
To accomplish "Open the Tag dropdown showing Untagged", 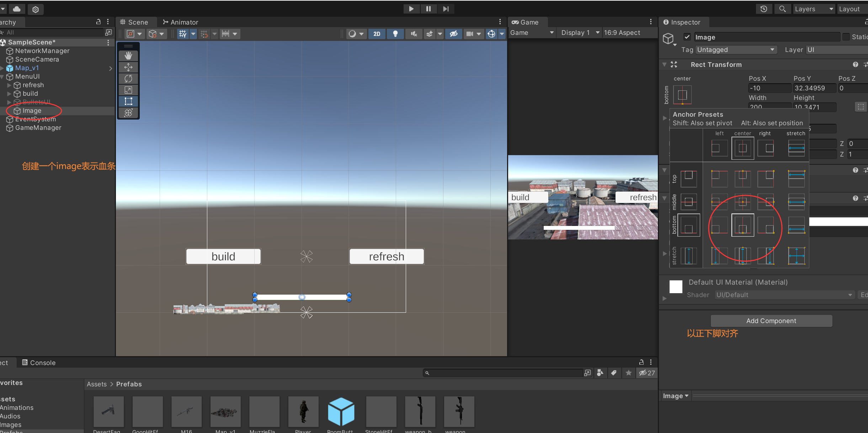I will tap(736, 50).
